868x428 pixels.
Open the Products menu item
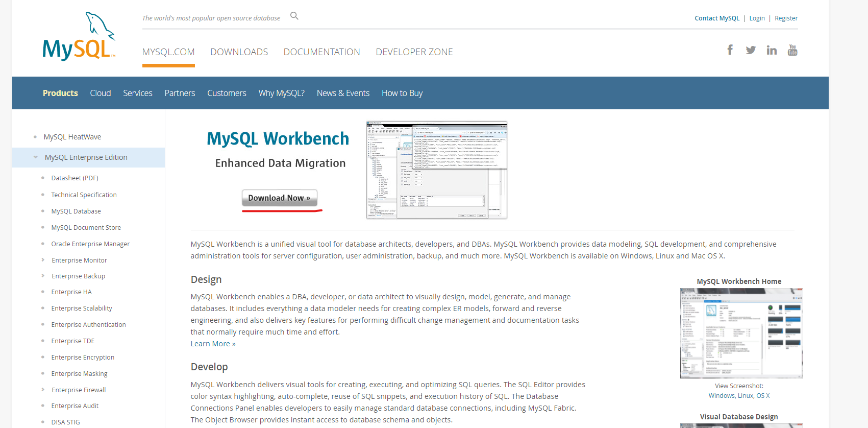tap(60, 93)
